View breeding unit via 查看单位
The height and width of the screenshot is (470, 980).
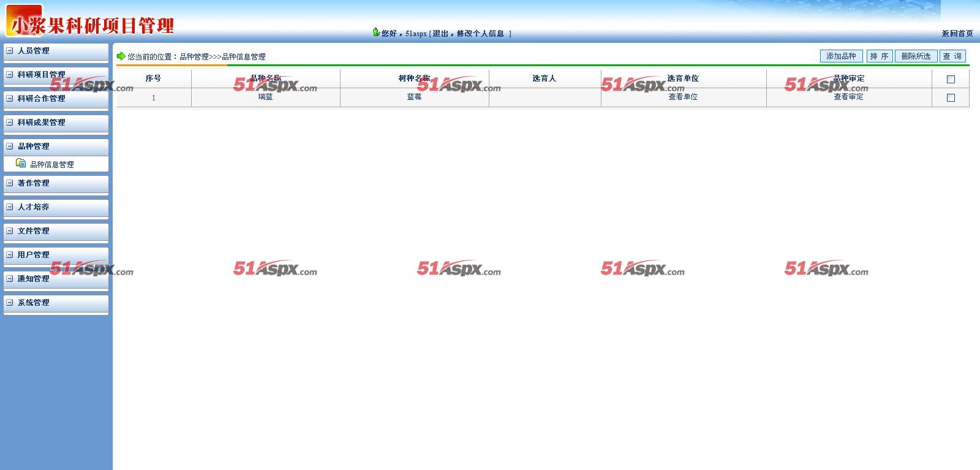pyautogui.click(x=683, y=97)
